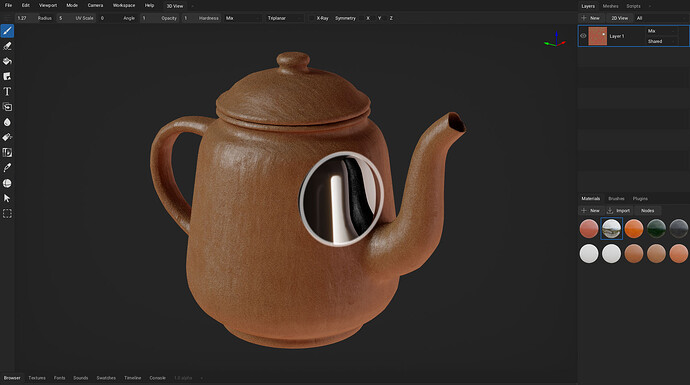Open the Help menu
The width and height of the screenshot is (690, 385).
pyautogui.click(x=150, y=5)
